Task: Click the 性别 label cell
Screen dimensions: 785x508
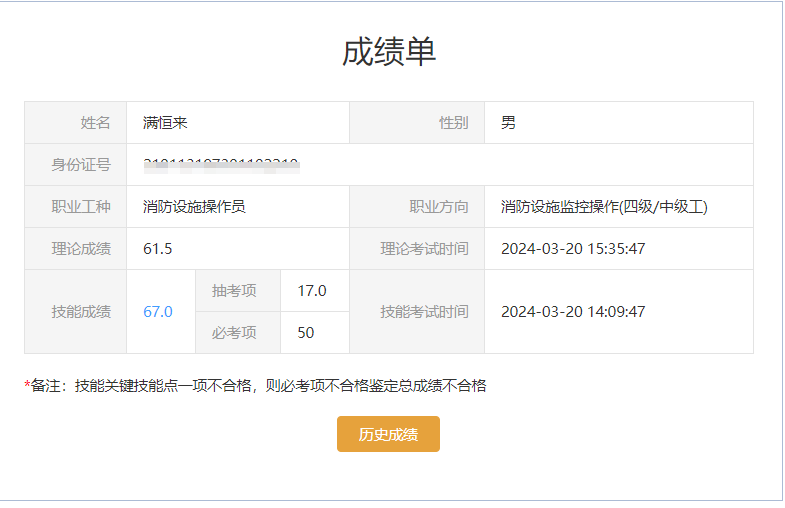Action: click(x=453, y=123)
